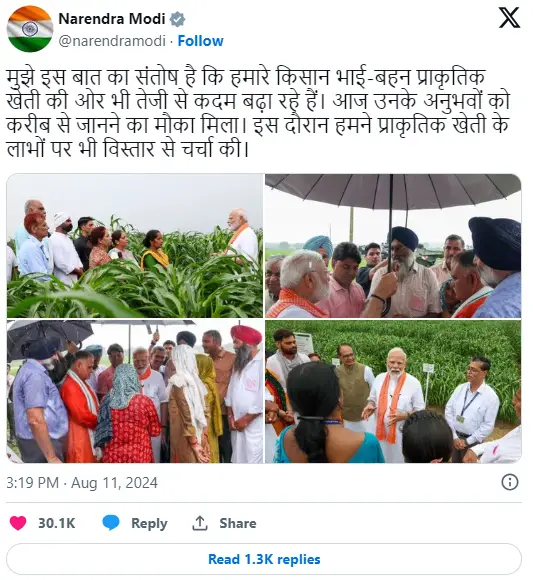The height and width of the screenshot is (580, 533).
Task: Click the share upload arrow icon
Action: pos(200,523)
